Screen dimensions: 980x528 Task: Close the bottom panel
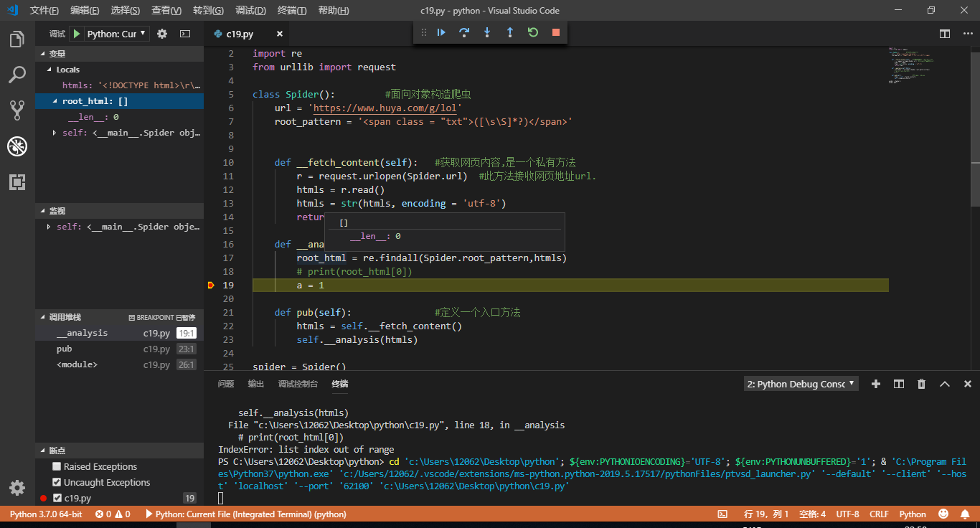pos(968,384)
